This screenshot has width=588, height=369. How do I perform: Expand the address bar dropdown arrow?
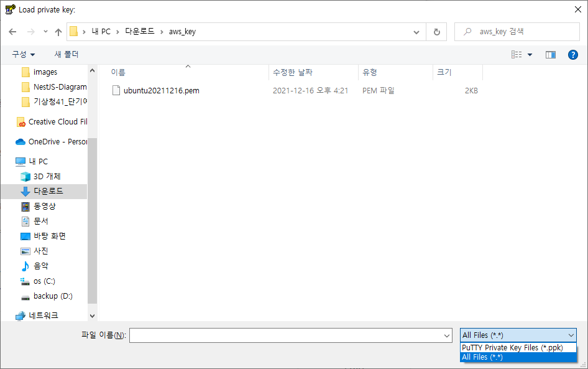click(x=415, y=32)
